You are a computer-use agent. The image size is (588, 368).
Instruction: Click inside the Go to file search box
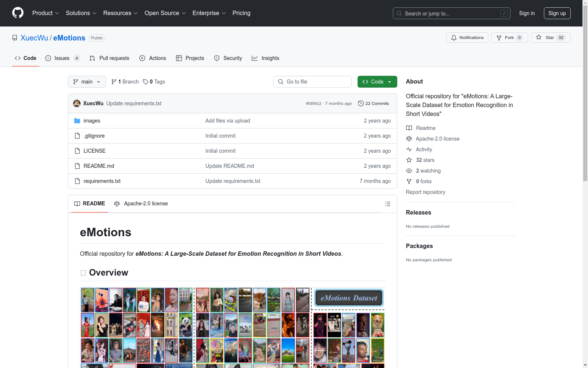pyautogui.click(x=312, y=82)
